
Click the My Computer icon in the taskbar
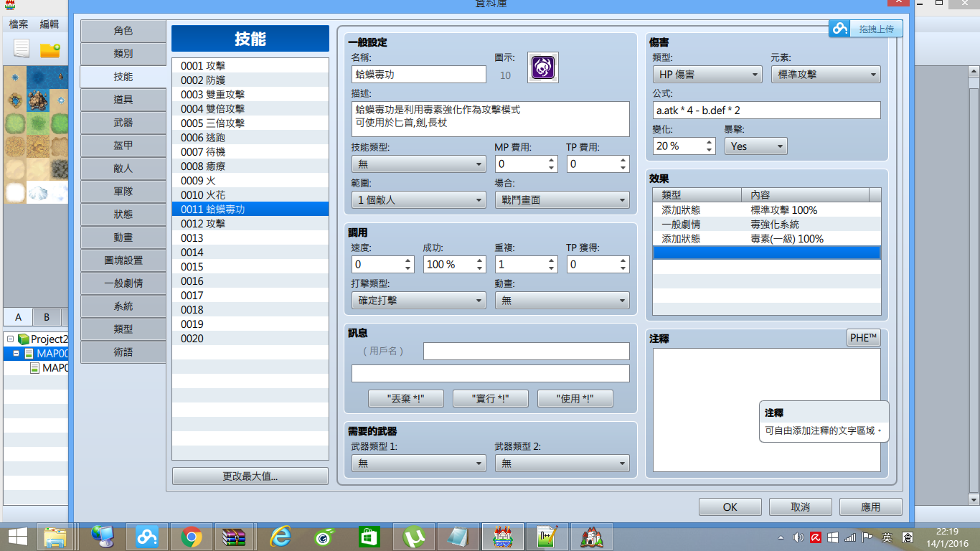(103, 536)
